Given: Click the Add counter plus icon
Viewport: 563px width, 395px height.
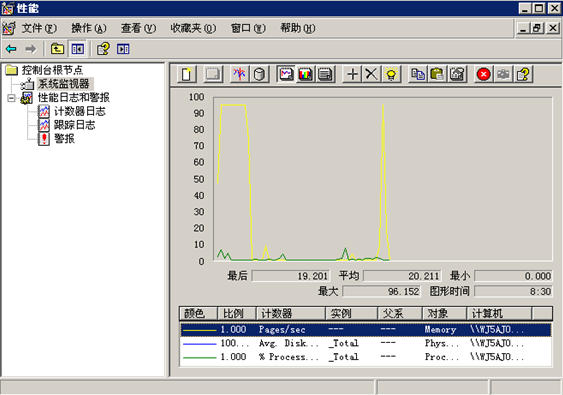Looking at the screenshot, I should pos(352,74).
